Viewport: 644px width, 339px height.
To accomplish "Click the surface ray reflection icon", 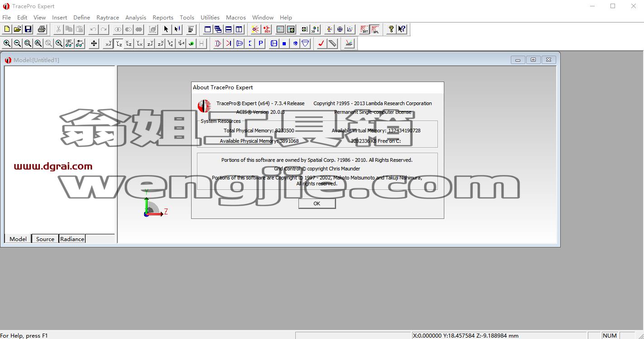I will tap(349, 44).
